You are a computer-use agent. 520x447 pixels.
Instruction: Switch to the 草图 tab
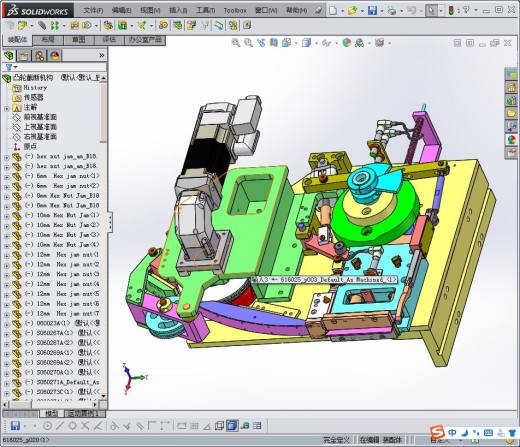point(78,40)
